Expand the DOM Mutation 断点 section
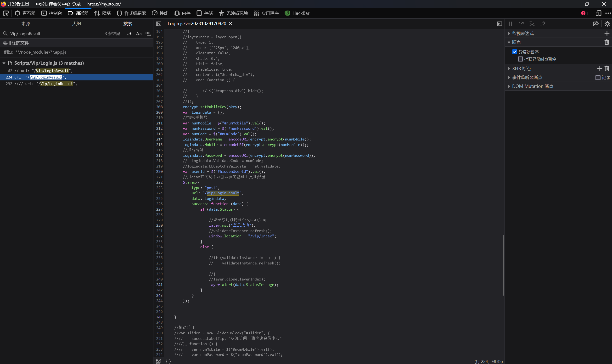Screen dimensions: 612x364 click(509, 86)
